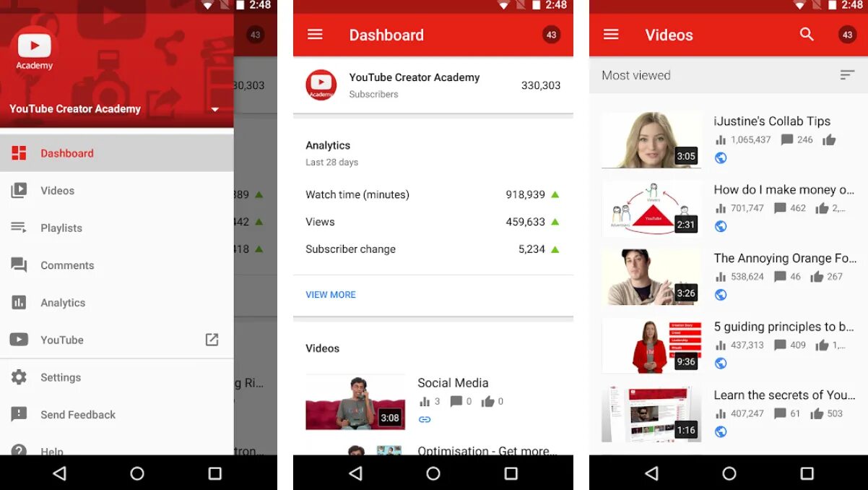Tap the notification badge showing 43
Image resolution: width=868 pixels, height=490 pixels.
click(x=551, y=34)
